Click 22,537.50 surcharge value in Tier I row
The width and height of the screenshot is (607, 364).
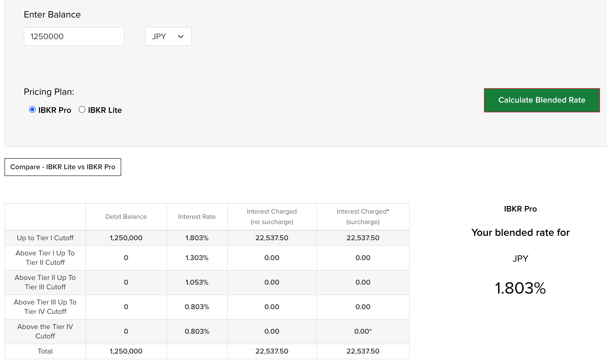point(363,238)
